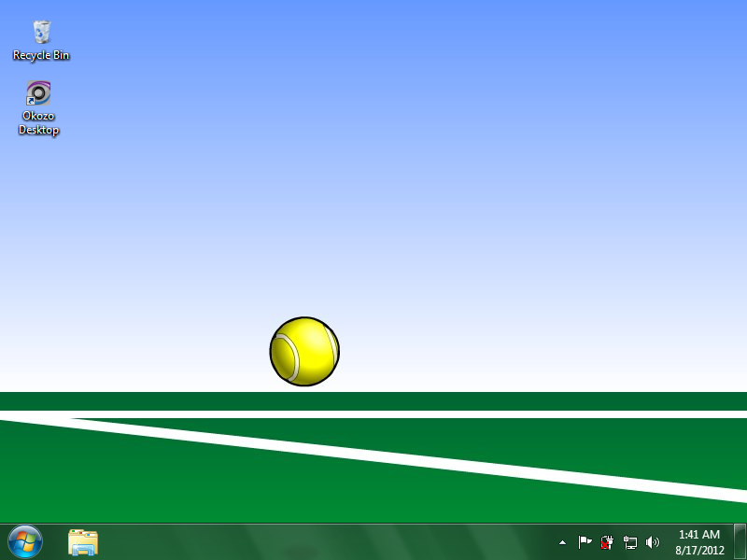Click the 1:41 AM clock in the taskbar

point(698,534)
